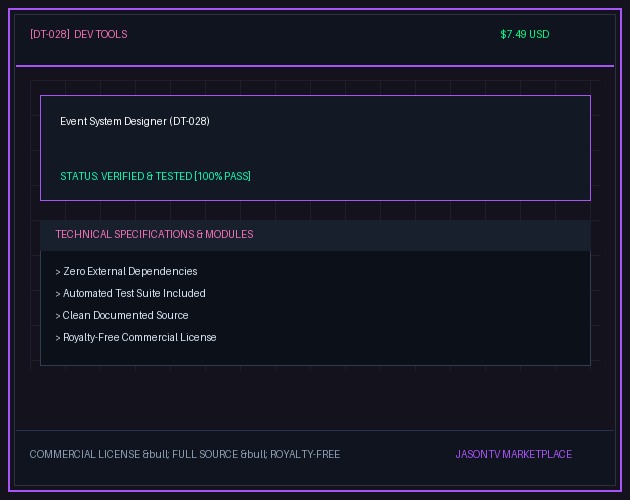Screen dimensions: 630x500
Task: Click COMMERCIAL LICENSE in the footer
Action: pos(85,454)
